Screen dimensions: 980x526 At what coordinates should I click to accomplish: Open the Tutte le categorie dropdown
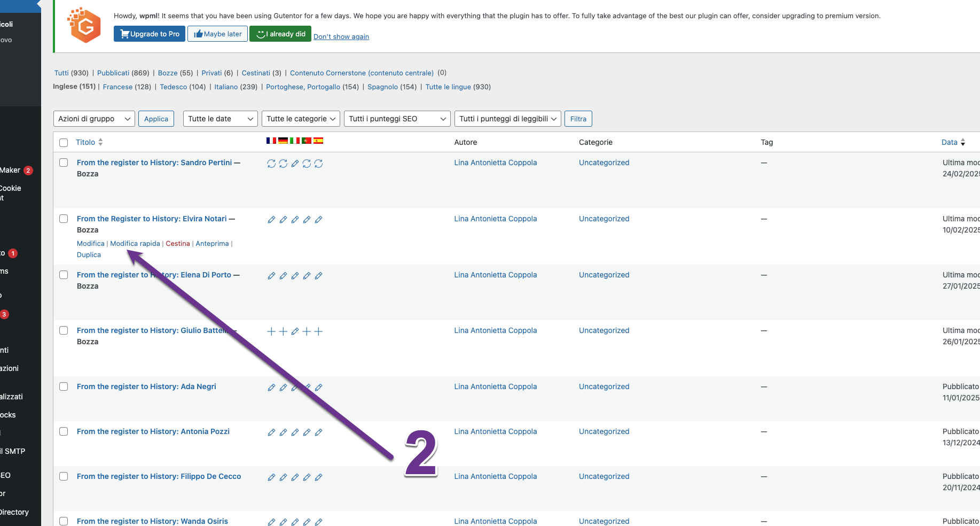click(301, 119)
